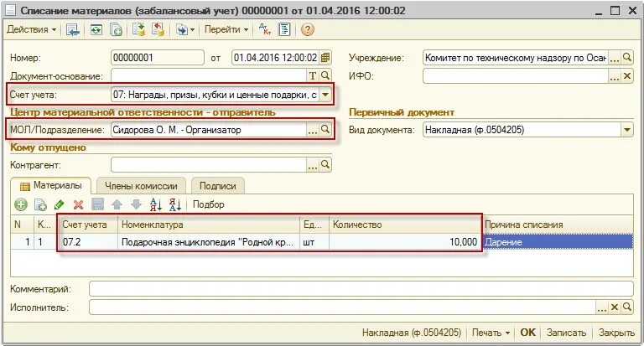Image resolution: width=644 pixels, height=346 pixels.
Task: Click the 07.2 account cell
Action: 89,242
